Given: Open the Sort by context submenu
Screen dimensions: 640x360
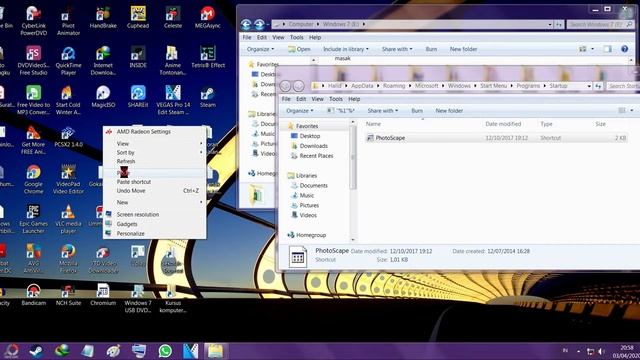Looking at the screenshot, I should (154, 152).
